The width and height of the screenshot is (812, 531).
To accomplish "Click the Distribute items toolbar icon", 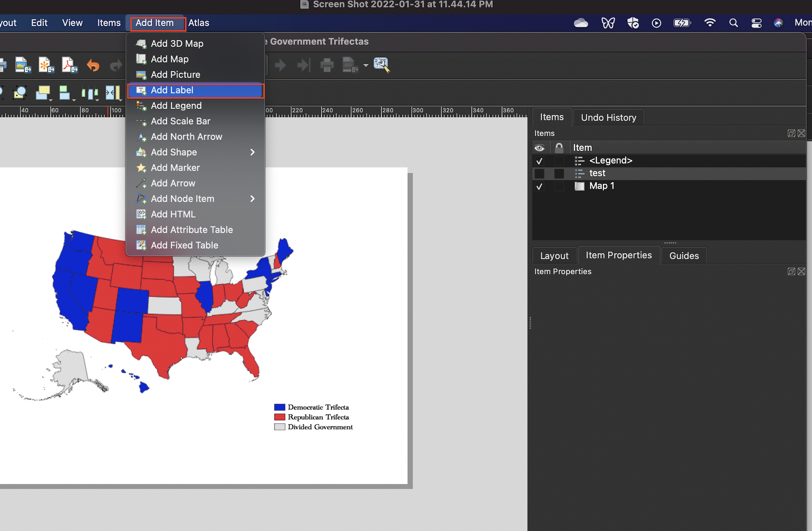I will click(x=90, y=93).
